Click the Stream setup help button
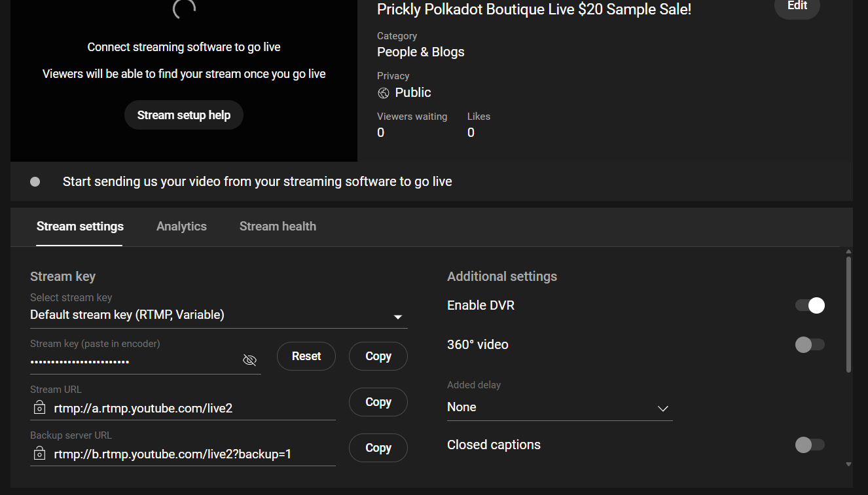Screen dimensions: 868x495 (184, 115)
